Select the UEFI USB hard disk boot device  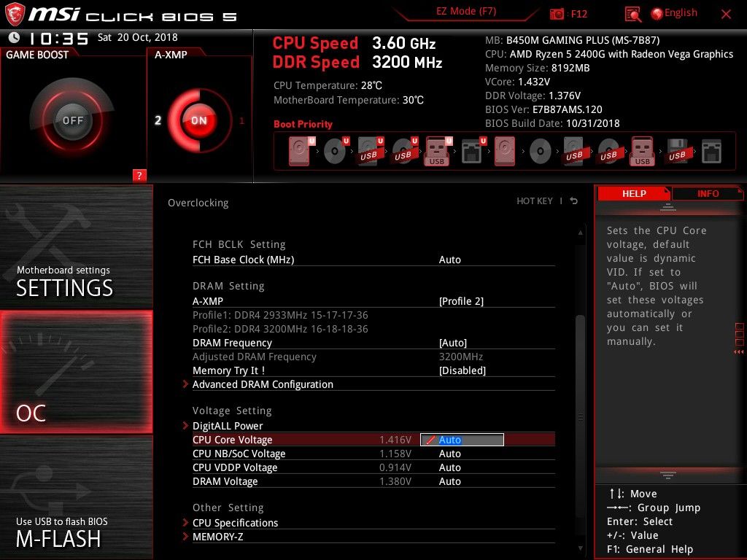[370, 151]
